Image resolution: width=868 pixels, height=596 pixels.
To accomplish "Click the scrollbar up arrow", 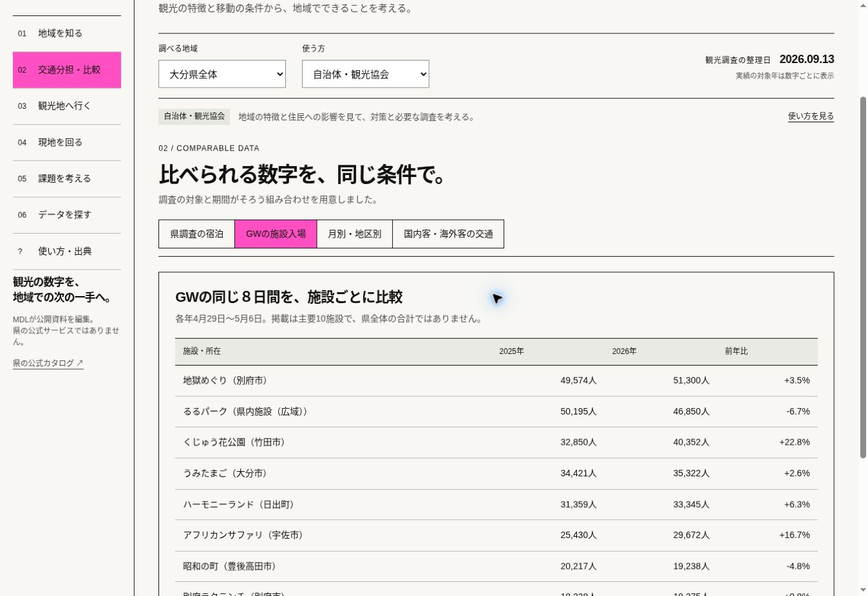I will click(x=863, y=5).
